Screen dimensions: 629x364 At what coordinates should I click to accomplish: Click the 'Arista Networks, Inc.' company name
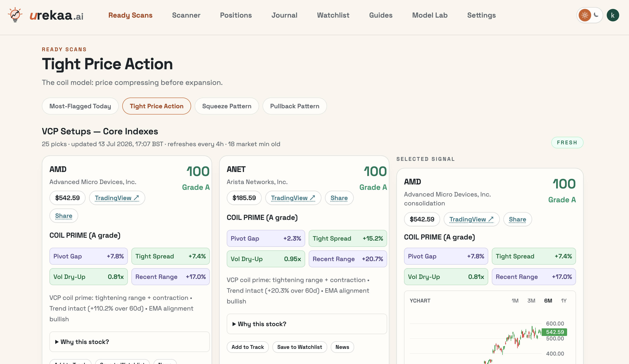click(257, 182)
